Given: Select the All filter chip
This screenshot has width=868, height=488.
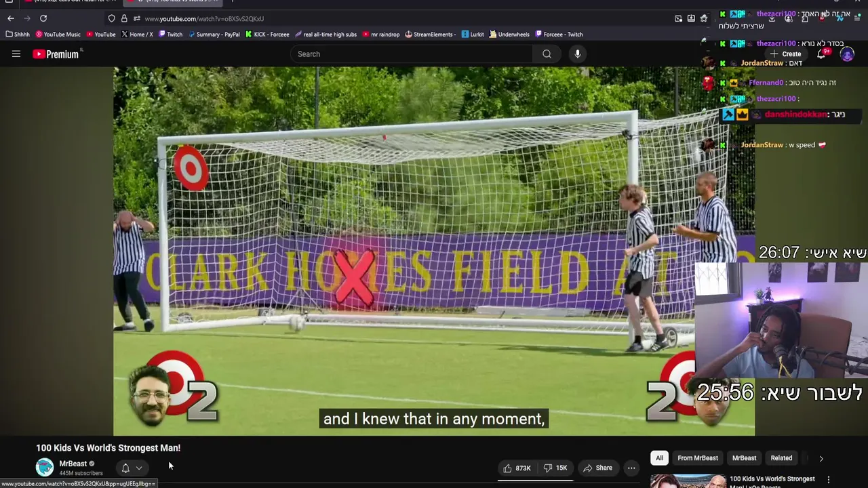Looking at the screenshot, I should coord(659,458).
